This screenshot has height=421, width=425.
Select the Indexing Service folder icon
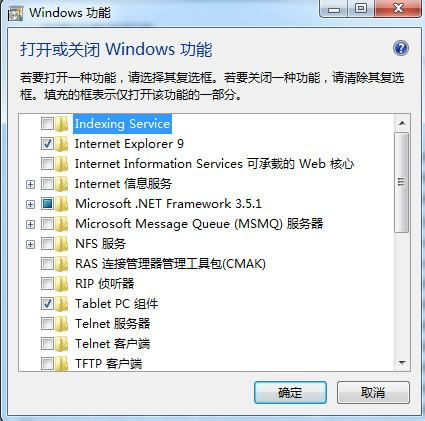[x=62, y=124]
